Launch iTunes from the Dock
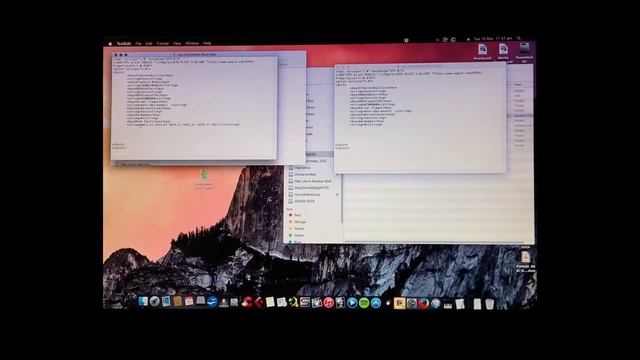Image resolution: width=640 pixels, height=360 pixels. point(329,302)
